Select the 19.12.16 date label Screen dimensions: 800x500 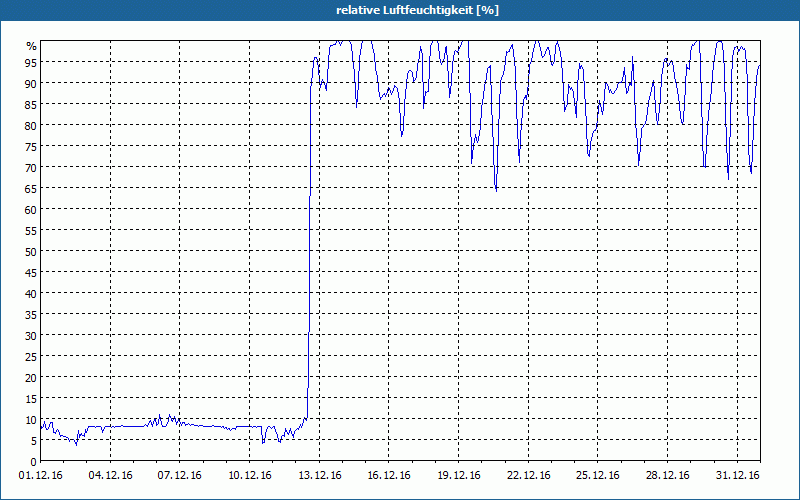point(459,476)
